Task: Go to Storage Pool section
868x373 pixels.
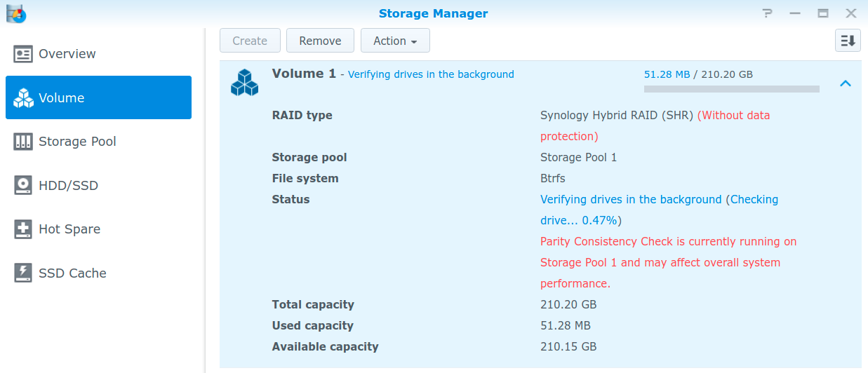Action: 98,142
